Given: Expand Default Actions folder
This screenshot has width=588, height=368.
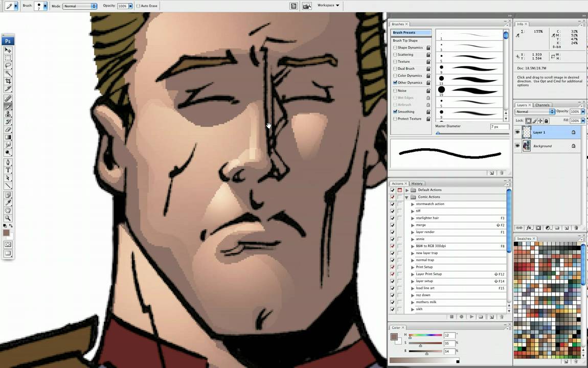Looking at the screenshot, I should (x=407, y=190).
